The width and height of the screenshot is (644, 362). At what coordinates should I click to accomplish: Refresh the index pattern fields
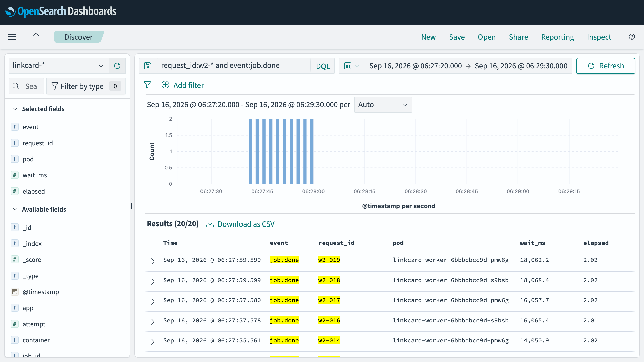click(x=117, y=66)
